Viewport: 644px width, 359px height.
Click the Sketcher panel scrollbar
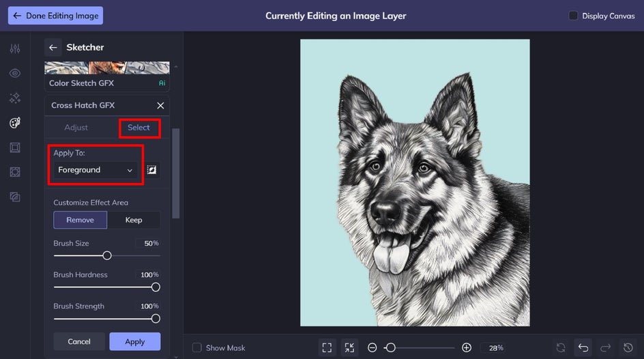pos(176,173)
